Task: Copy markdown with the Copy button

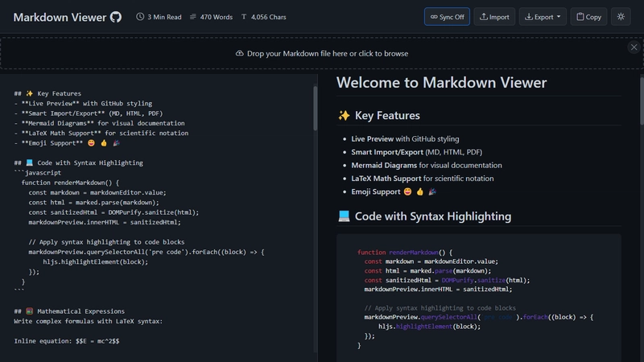Action: point(588,17)
